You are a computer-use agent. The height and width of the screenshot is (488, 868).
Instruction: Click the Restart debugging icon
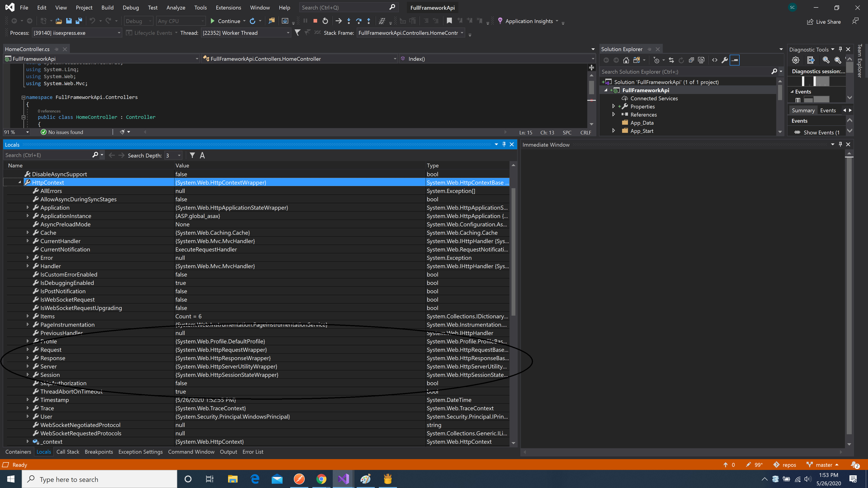click(325, 21)
